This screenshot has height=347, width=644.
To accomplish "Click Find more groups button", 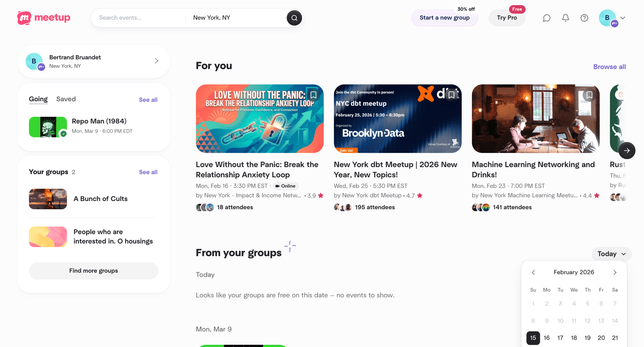I will pos(94,271).
